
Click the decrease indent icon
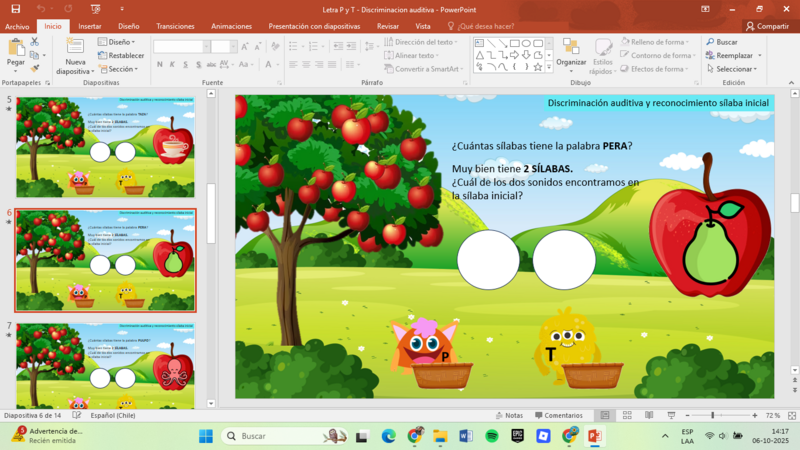coord(338,46)
